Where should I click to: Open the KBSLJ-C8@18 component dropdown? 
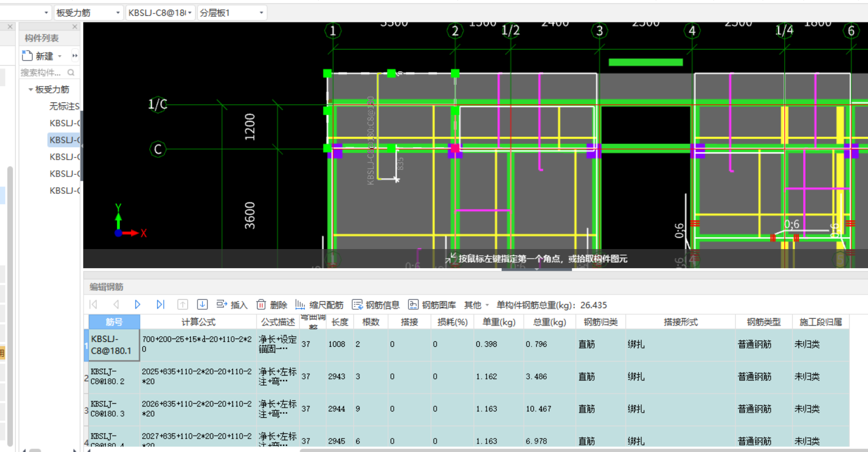click(x=160, y=12)
